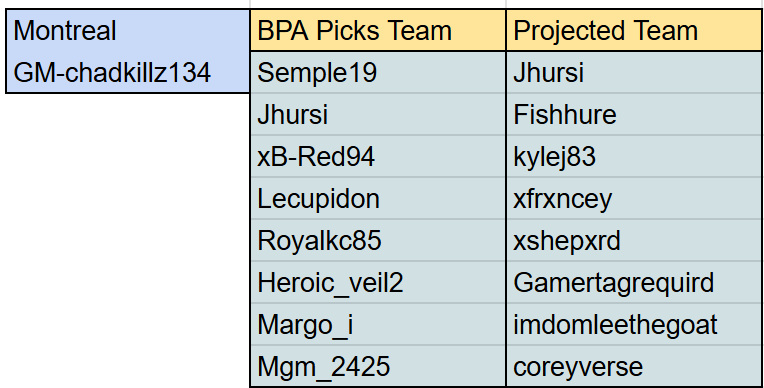The width and height of the screenshot is (764, 388).
Task: Select the coreyverse cell
Action: tap(634, 366)
